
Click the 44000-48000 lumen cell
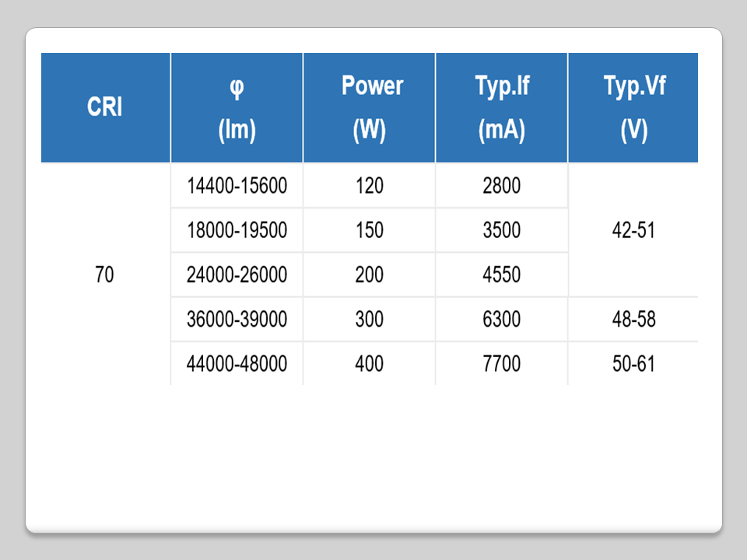(x=237, y=363)
